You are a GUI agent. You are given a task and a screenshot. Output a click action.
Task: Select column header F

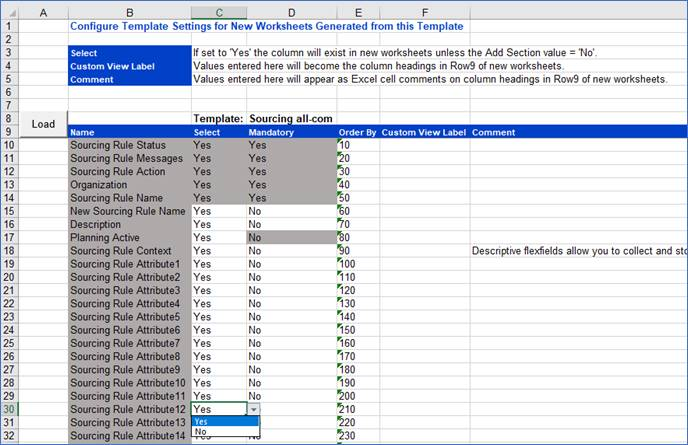click(425, 13)
